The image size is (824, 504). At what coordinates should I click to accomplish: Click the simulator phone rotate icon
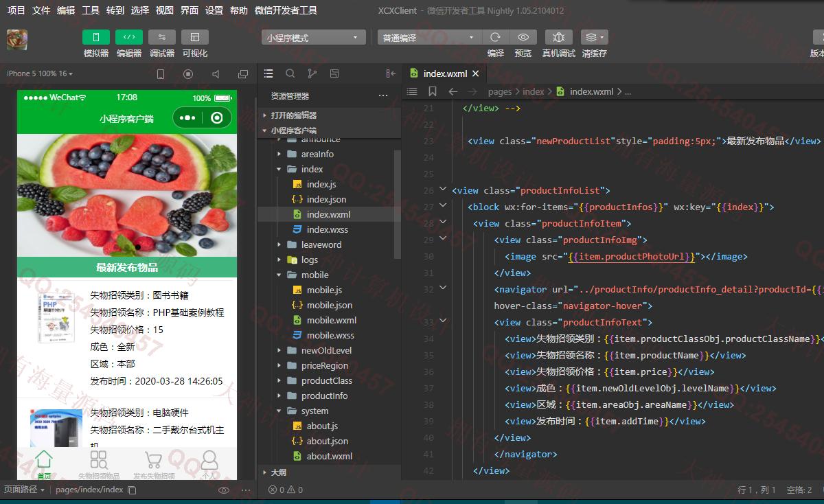[161, 73]
